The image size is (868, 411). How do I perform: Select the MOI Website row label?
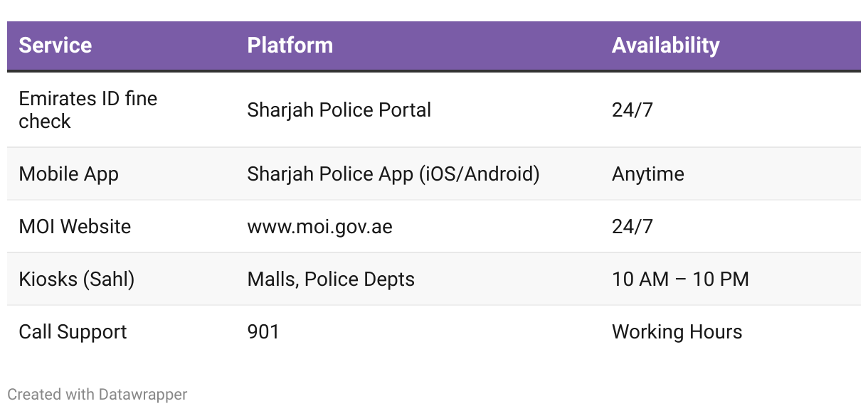pyautogui.click(x=75, y=227)
